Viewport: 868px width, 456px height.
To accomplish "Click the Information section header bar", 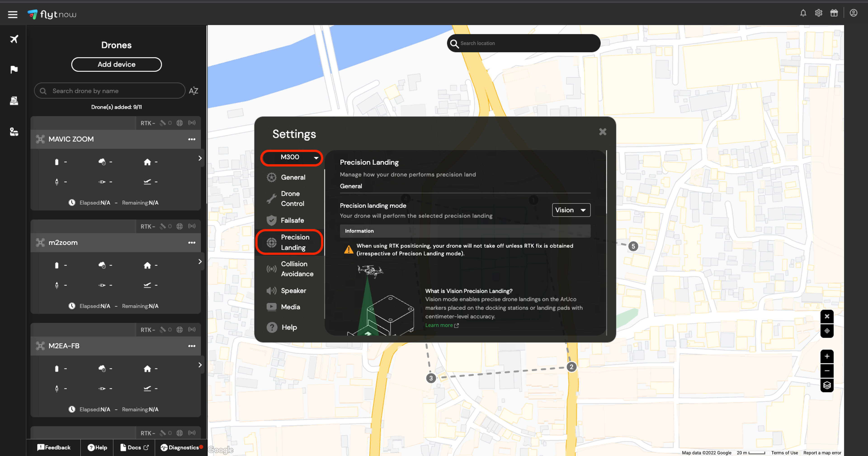I will pos(465,231).
